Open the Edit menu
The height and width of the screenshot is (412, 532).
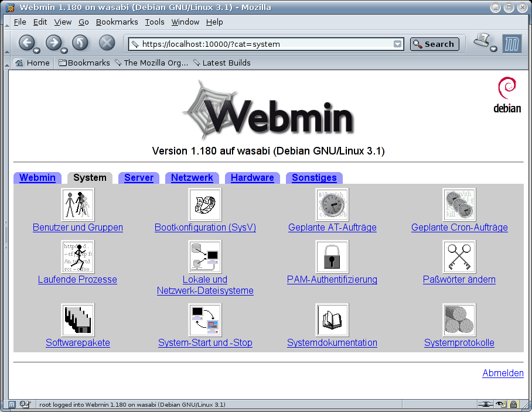40,22
